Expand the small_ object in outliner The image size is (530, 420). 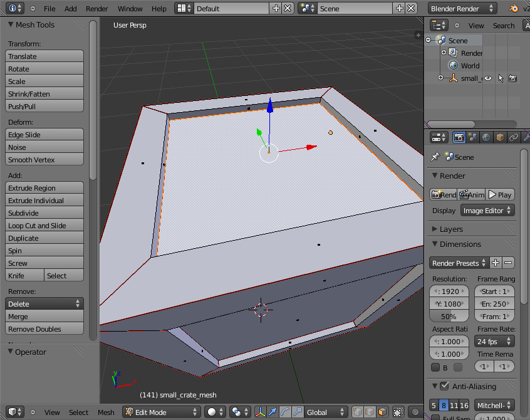(440, 78)
